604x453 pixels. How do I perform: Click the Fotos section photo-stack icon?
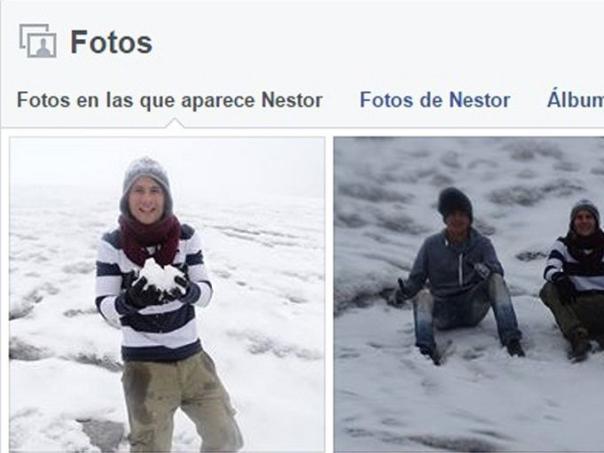coord(38,41)
